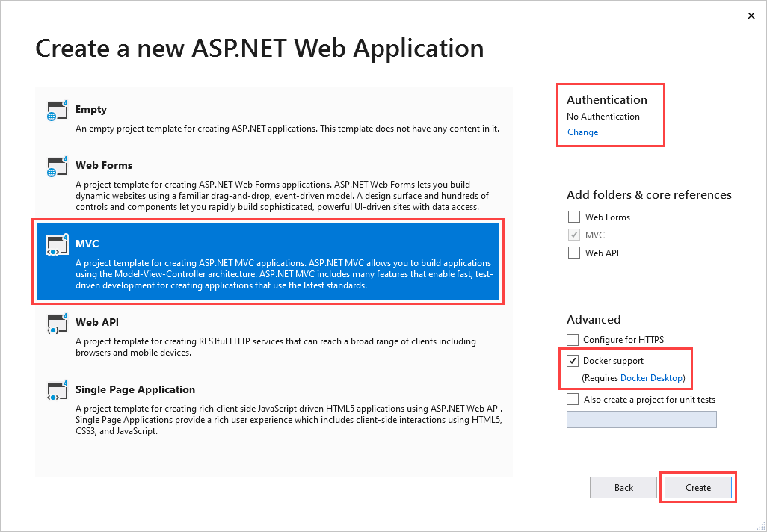Uncheck Docker support
Image resolution: width=767 pixels, height=532 pixels.
[x=573, y=360]
